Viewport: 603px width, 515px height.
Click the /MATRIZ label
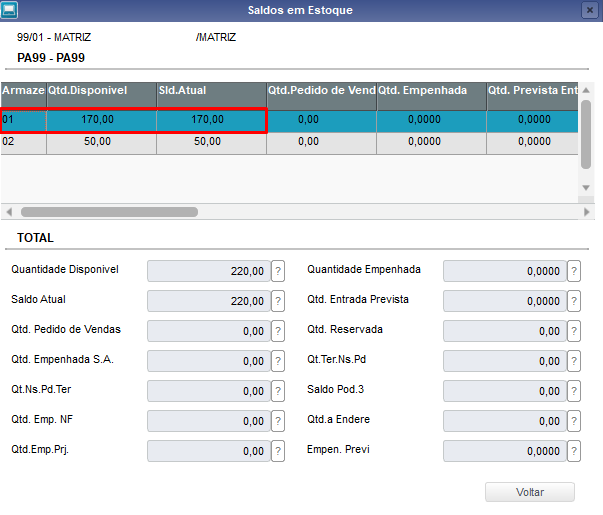(x=216, y=37)
